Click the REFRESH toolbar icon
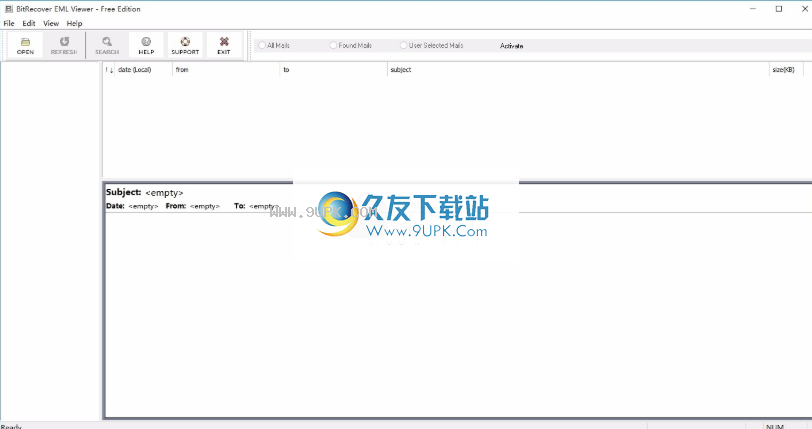 click(x=64, y=45)
